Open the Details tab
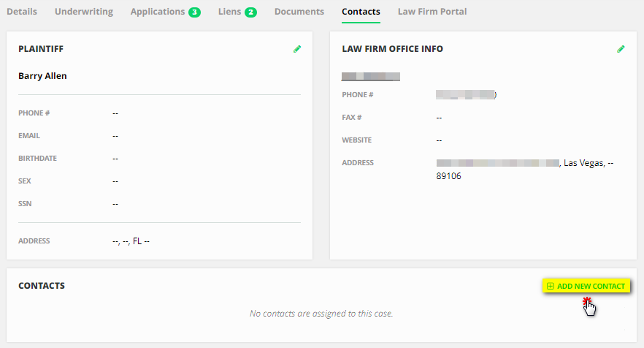The width and height of the screenshot is (644, 348). [22, 12]
